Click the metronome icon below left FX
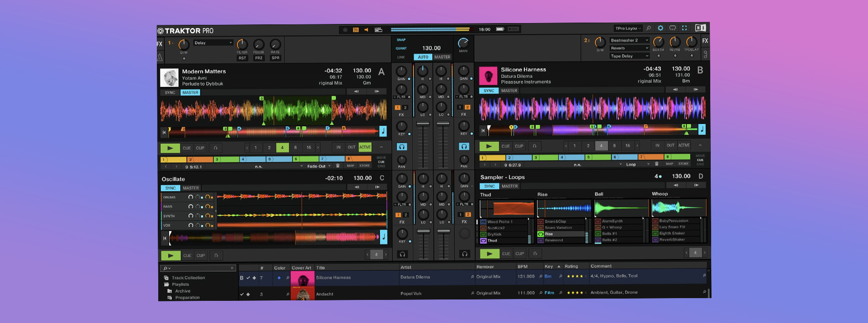The image size is (868, 323). click(160, 57)
